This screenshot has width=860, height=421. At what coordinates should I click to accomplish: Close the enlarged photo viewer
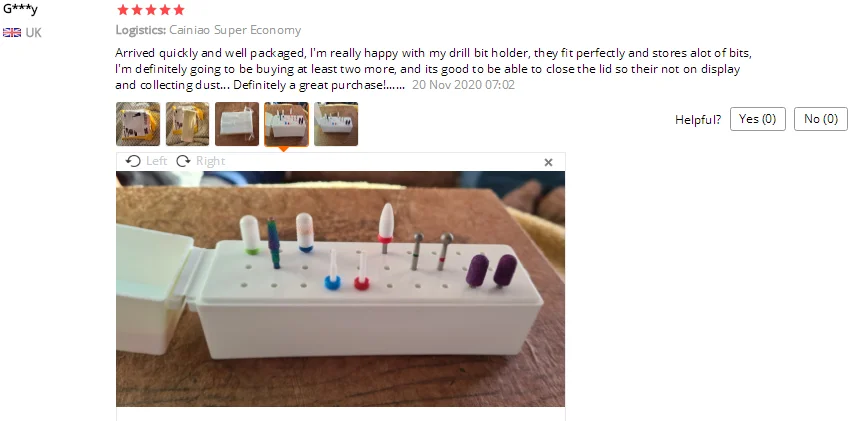coord(548,162)
